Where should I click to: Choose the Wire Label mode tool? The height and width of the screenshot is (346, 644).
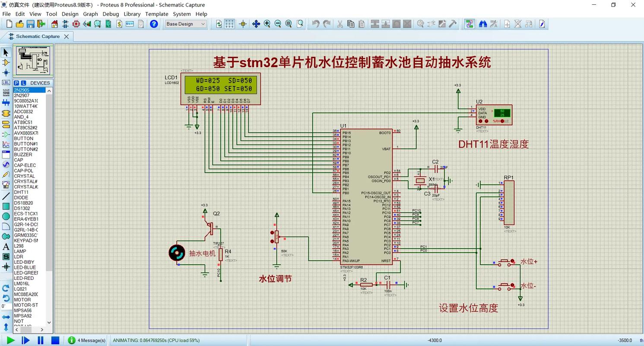(6, 82)
